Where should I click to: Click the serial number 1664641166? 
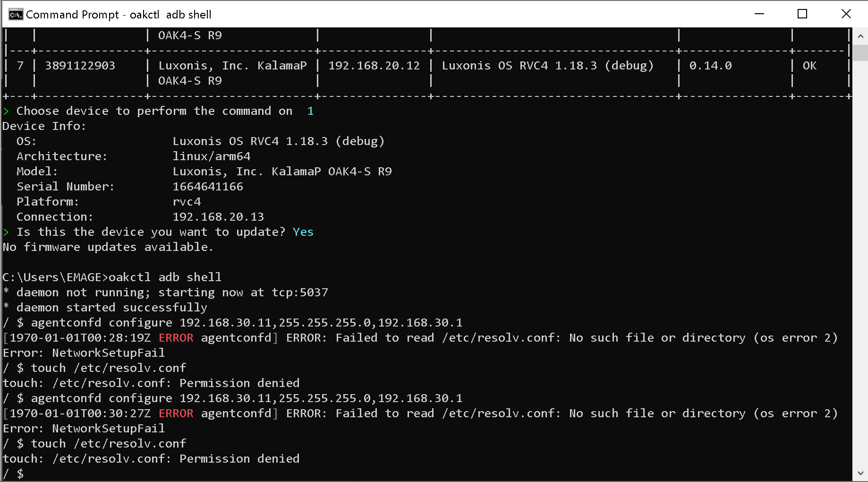pyautogui.click(x=208, y=187)
